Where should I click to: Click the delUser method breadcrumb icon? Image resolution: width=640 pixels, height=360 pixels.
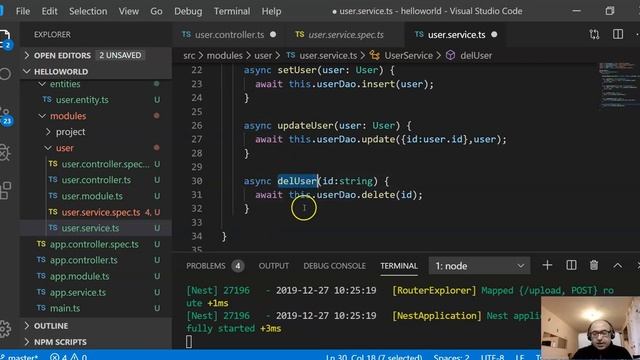tap(450, 55)
